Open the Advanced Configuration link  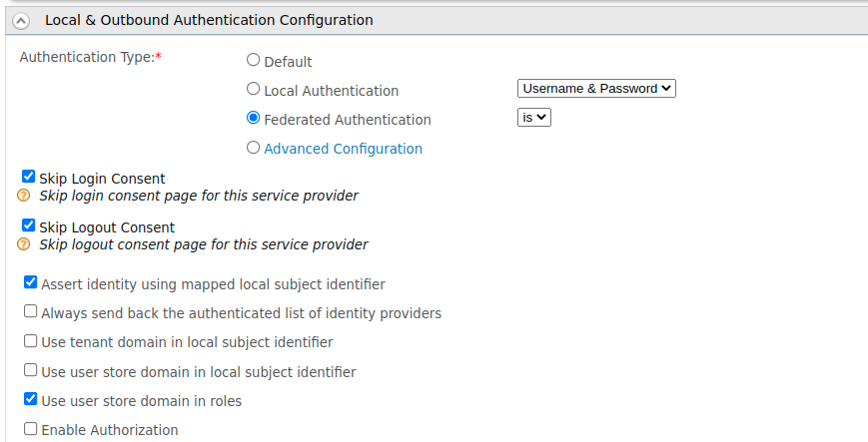pos(344,149)
